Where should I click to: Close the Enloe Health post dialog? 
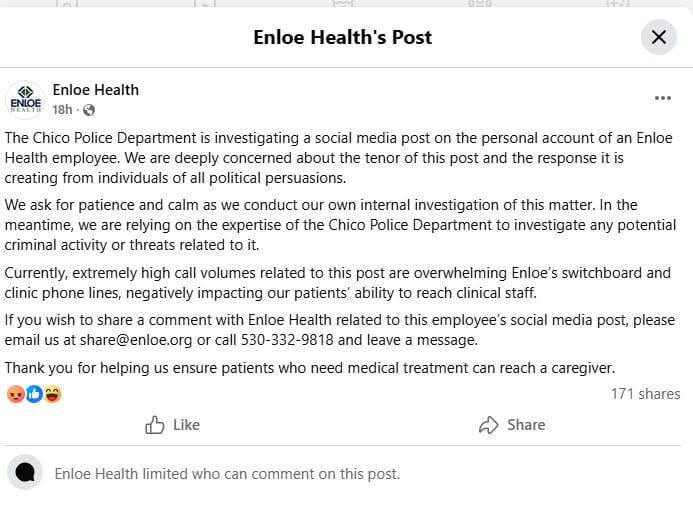coord(658,38)
